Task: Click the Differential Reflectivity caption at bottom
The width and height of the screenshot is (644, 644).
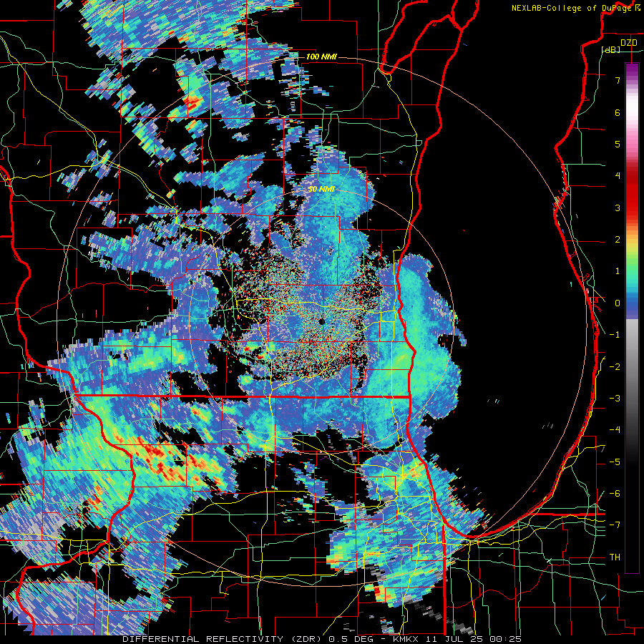Action: coord(322,639)
